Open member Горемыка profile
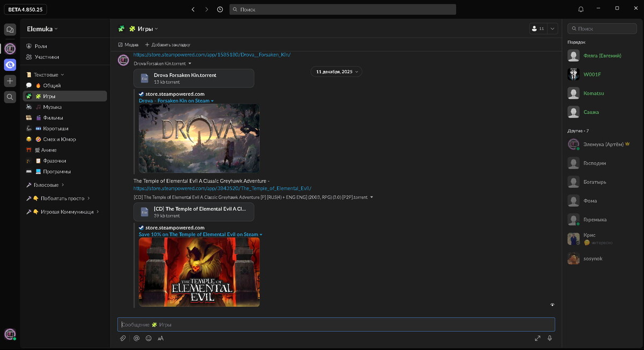The image size is (644, 350). point(601,220)
